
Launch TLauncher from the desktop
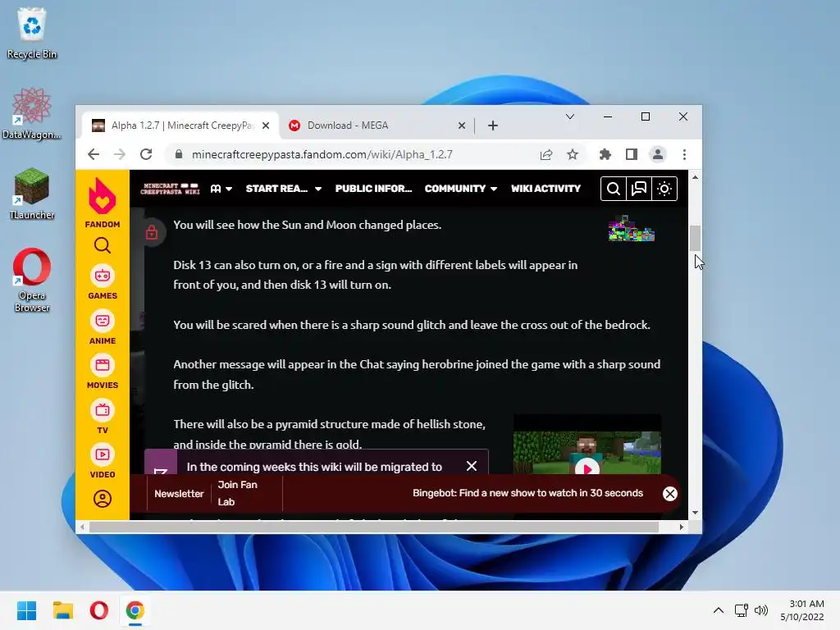[32, 194]
